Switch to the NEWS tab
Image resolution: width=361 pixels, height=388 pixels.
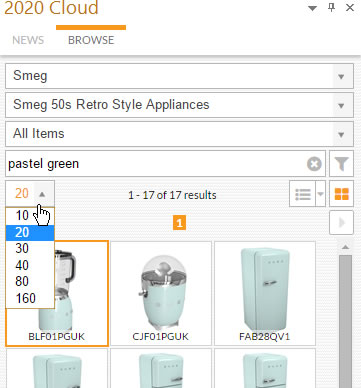pyautogui.click(x=28, y=40)
